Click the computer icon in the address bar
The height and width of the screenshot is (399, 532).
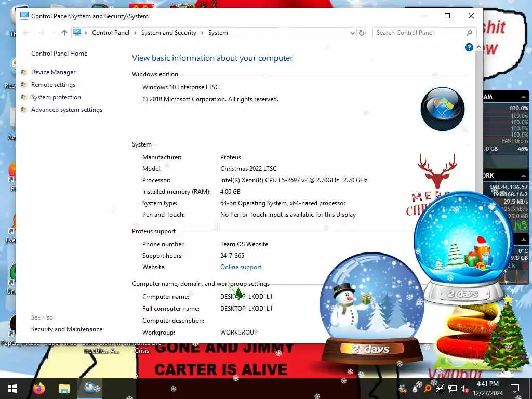(77, 32)
